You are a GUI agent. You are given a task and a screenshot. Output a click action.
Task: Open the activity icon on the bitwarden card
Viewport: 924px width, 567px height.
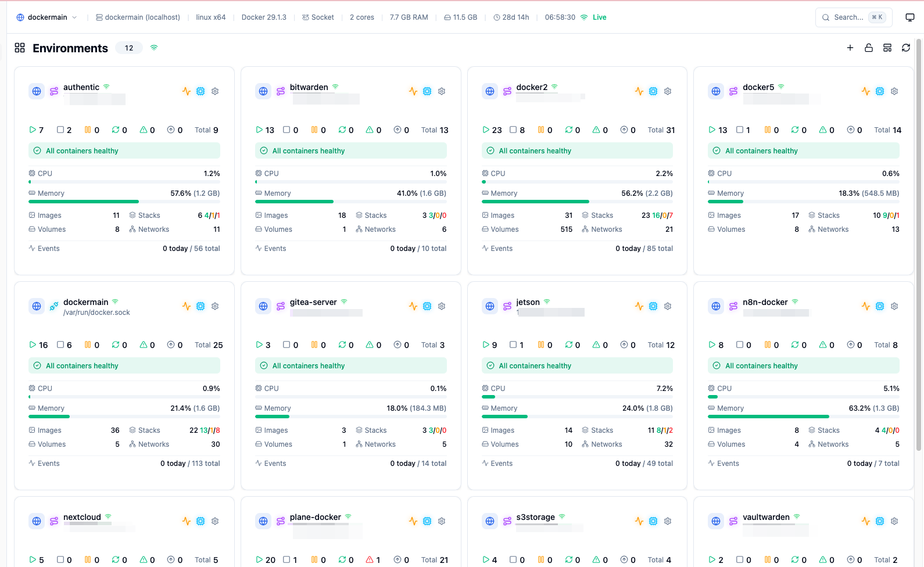point(413,91)
